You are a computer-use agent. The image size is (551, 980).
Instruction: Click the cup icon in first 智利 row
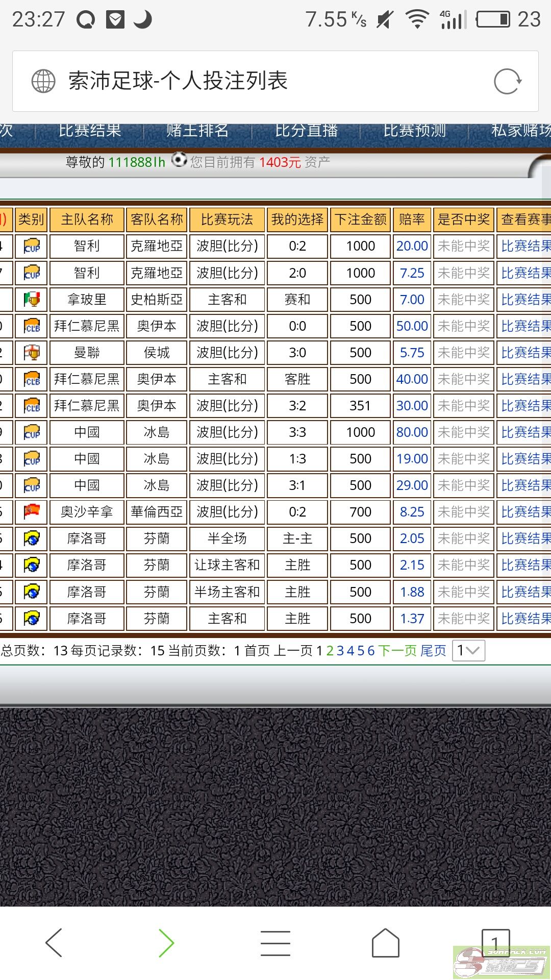pyautogui.click(x=32, y=247)
